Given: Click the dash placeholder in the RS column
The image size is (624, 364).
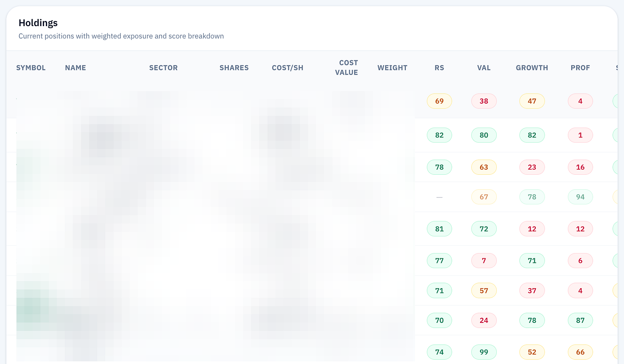Looking at the screenshot, I should 439,197.
